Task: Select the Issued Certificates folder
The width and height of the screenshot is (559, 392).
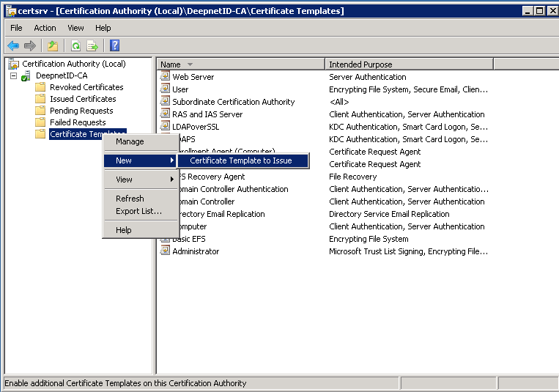Action: [x=82, y=99]
